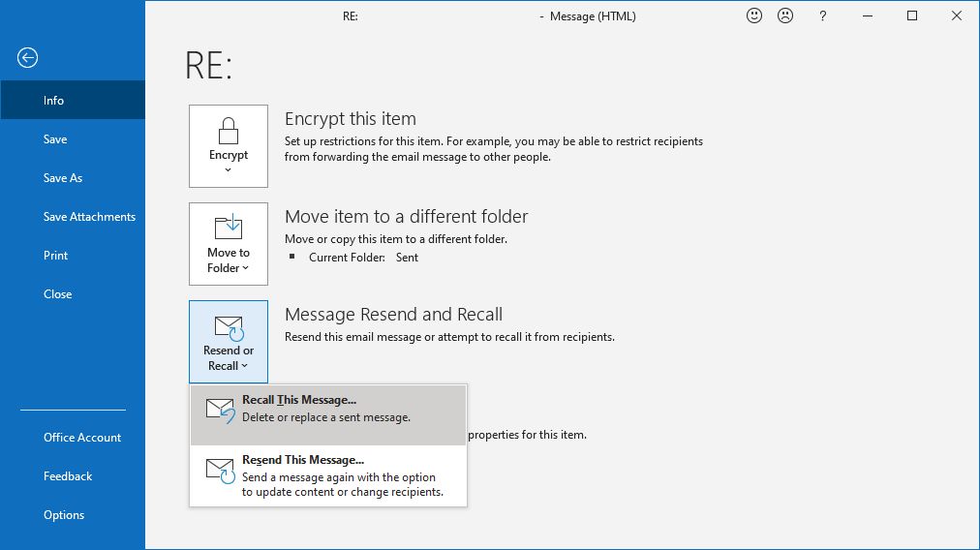Click the Encrypt padlock icon
Viewport: 980px width, 550px height.
[x=229, y=130]
